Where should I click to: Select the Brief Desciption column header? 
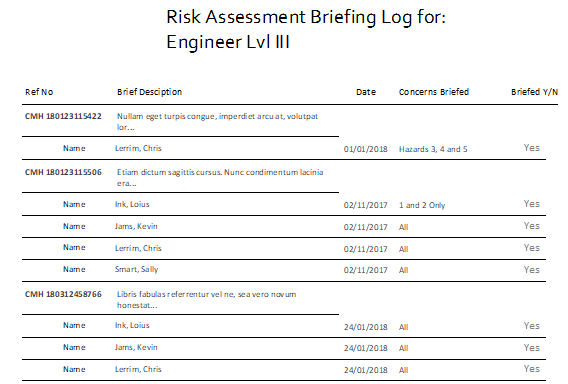click(149, 92)
